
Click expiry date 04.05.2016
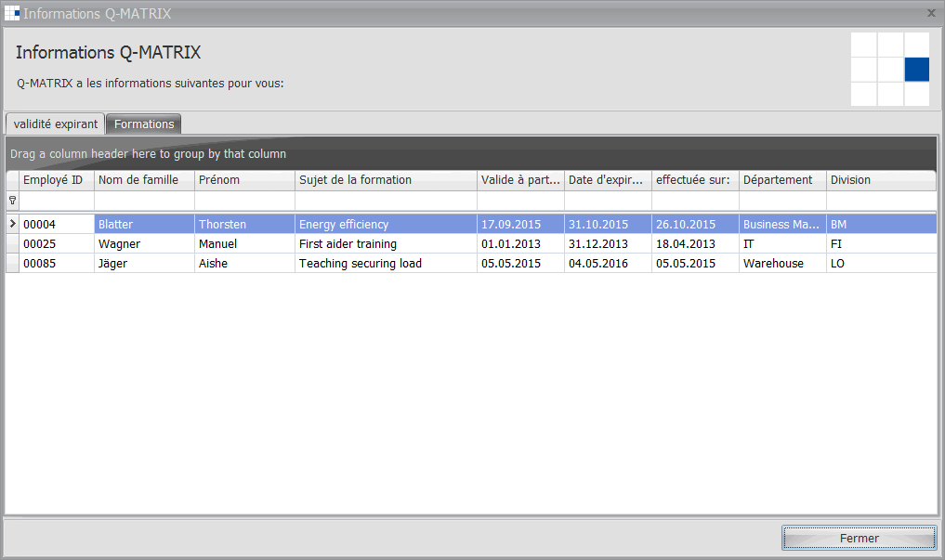[x=608, y=263]
